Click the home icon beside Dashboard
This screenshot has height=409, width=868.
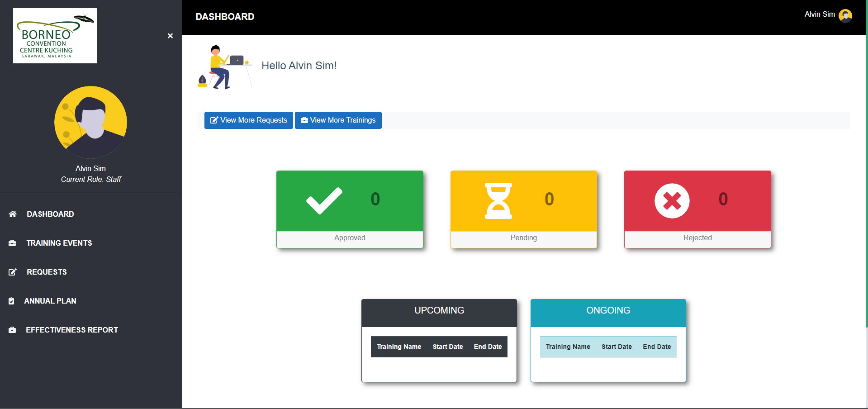click(x=13, y=214)
